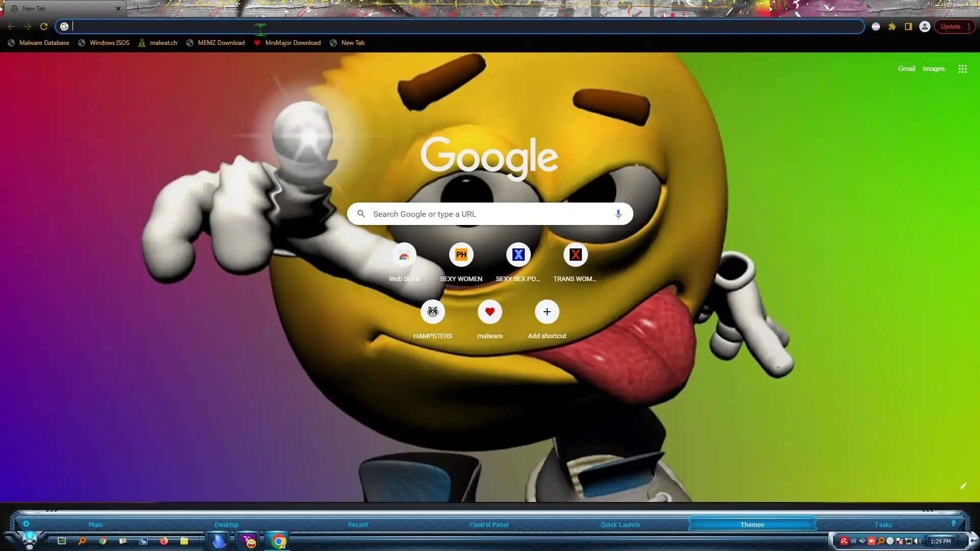The height and width of the screenshot is (551, 980).
Task: Click the Yahoo Messenger taskbar icon
Action: pos(249,541)
